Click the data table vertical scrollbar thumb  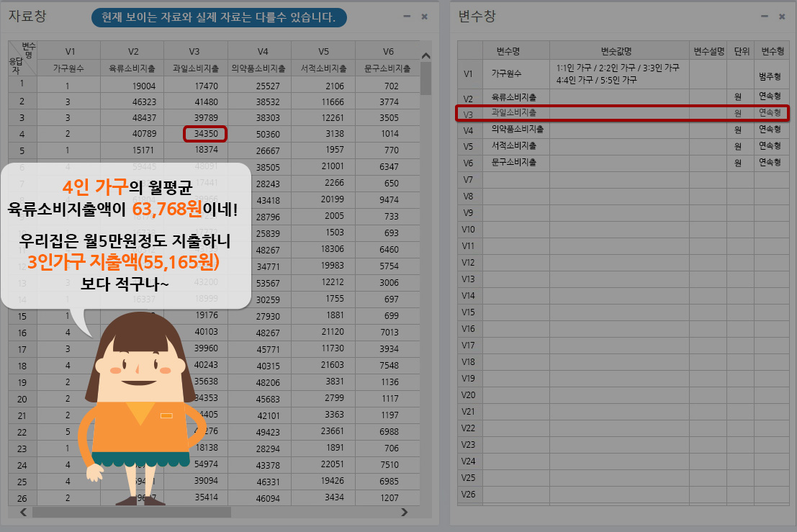pos(426,78)
